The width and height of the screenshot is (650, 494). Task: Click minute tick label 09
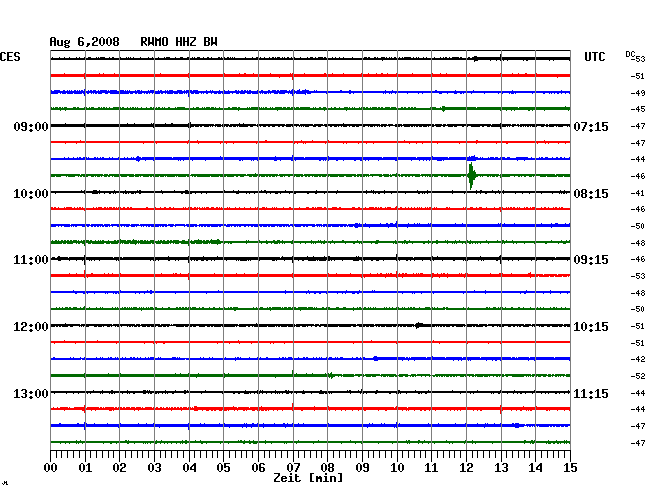(x=362, y=467)
